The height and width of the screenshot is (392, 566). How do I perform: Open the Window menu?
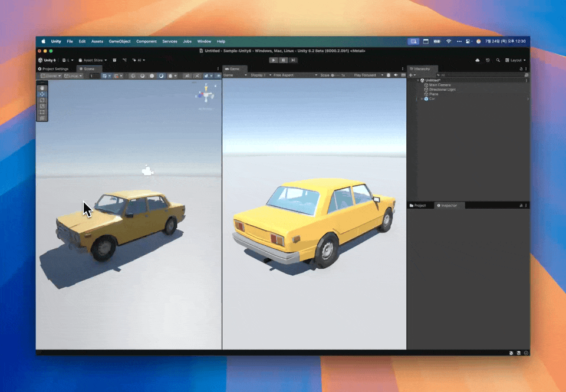click(204, 41)
